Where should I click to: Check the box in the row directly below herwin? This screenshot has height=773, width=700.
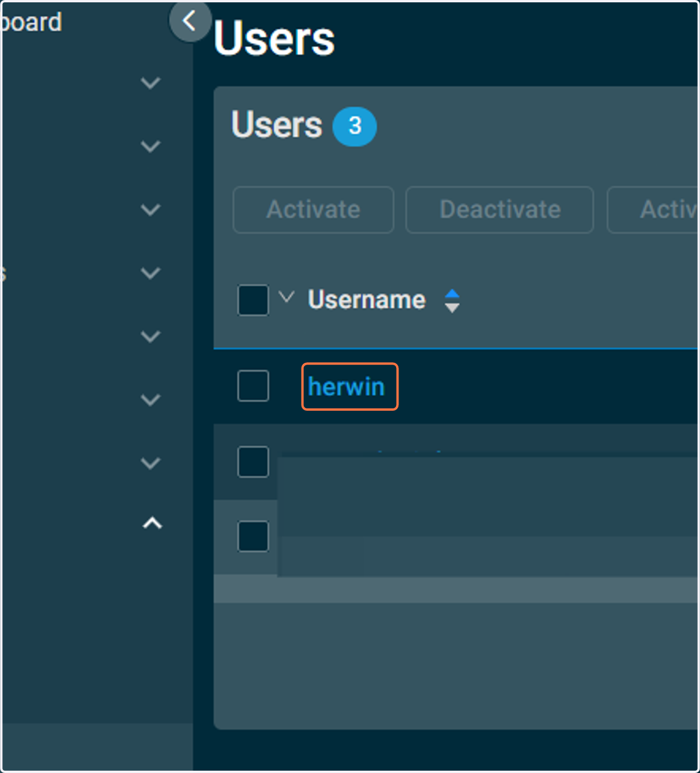253,462
